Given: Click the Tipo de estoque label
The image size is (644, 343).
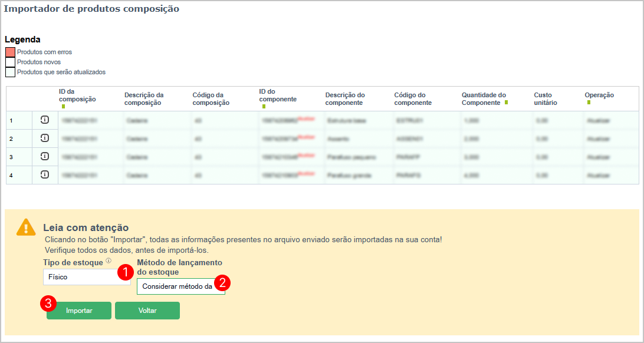Looking at the screenshot, I should click(73, 262).
